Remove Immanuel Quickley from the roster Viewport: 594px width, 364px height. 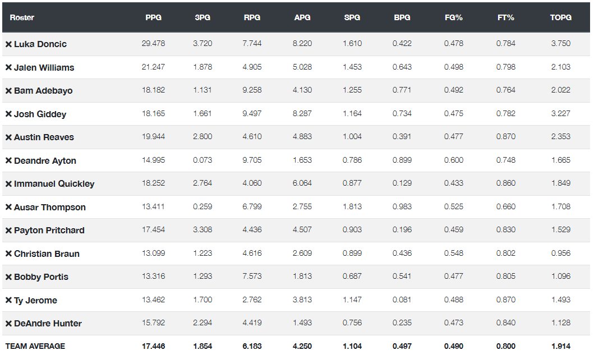(x=8, y=184)
